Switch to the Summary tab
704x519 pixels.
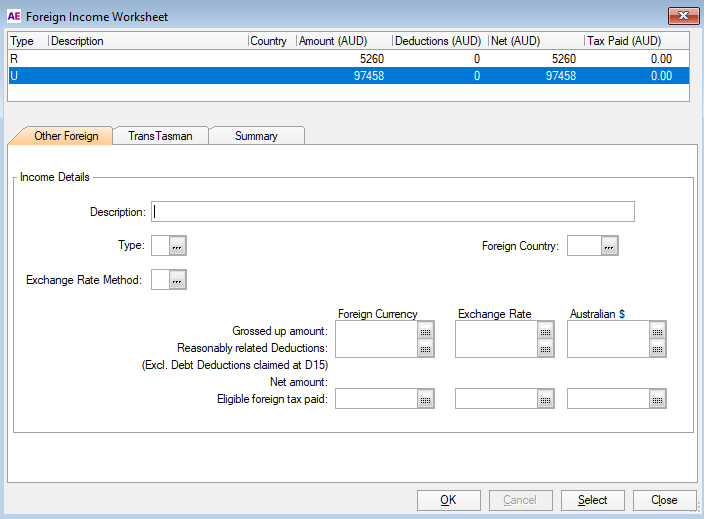(x=256, y=136)
